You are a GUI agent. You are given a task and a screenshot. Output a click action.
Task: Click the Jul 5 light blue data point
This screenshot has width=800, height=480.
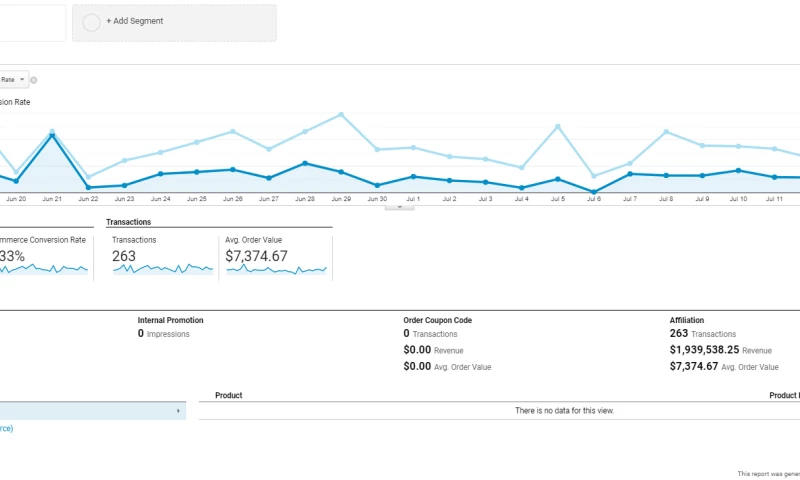click(557, 126)
